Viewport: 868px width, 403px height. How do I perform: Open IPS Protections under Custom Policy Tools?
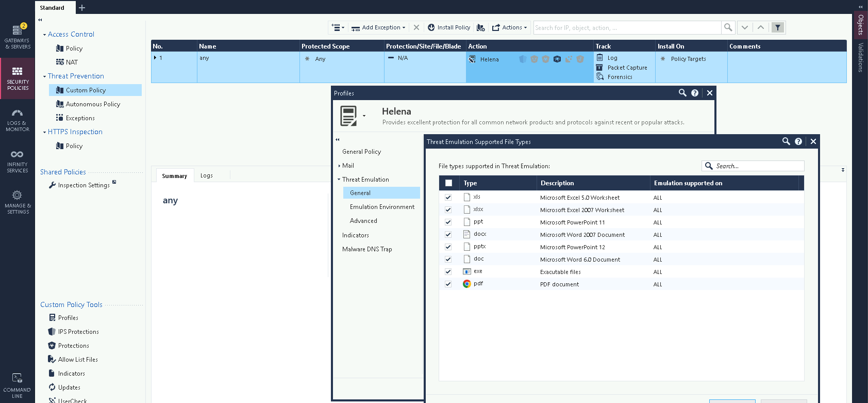(78, 332)
